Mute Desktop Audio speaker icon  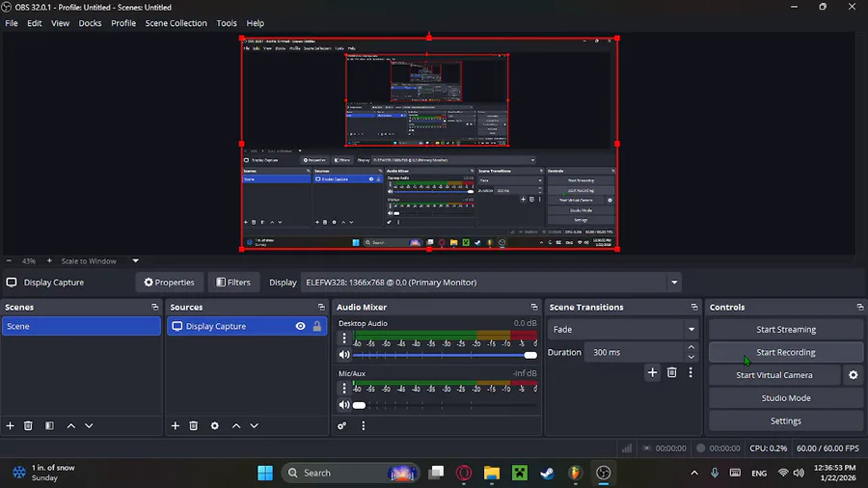coord(344,355)
